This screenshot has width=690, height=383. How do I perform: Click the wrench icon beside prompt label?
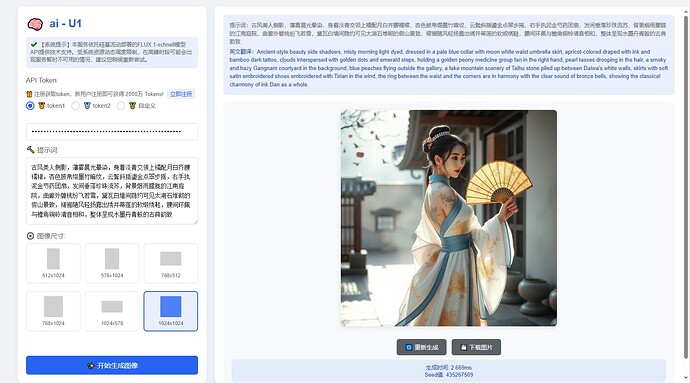tap(30, 150)
